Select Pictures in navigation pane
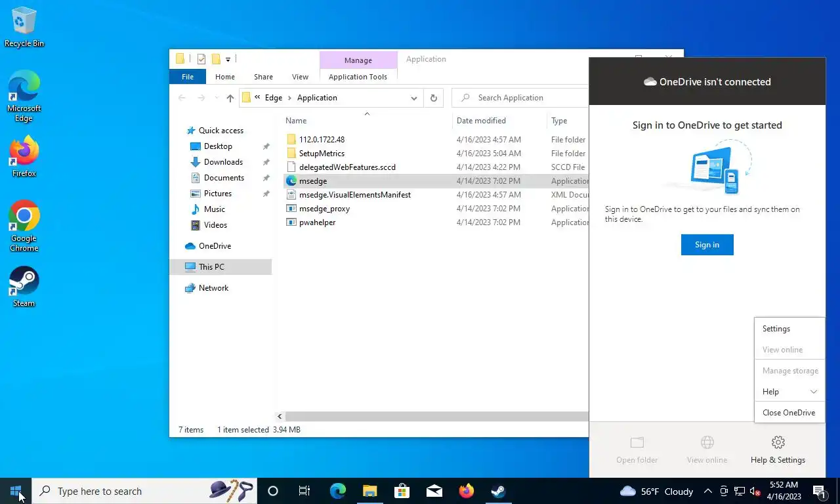Screen dimensions: 840x504 click(x=217, y=194)
